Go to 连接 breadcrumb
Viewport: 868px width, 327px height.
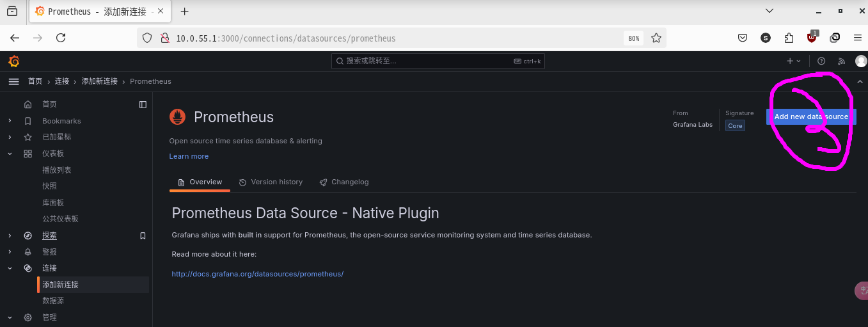tap(62, 81)
